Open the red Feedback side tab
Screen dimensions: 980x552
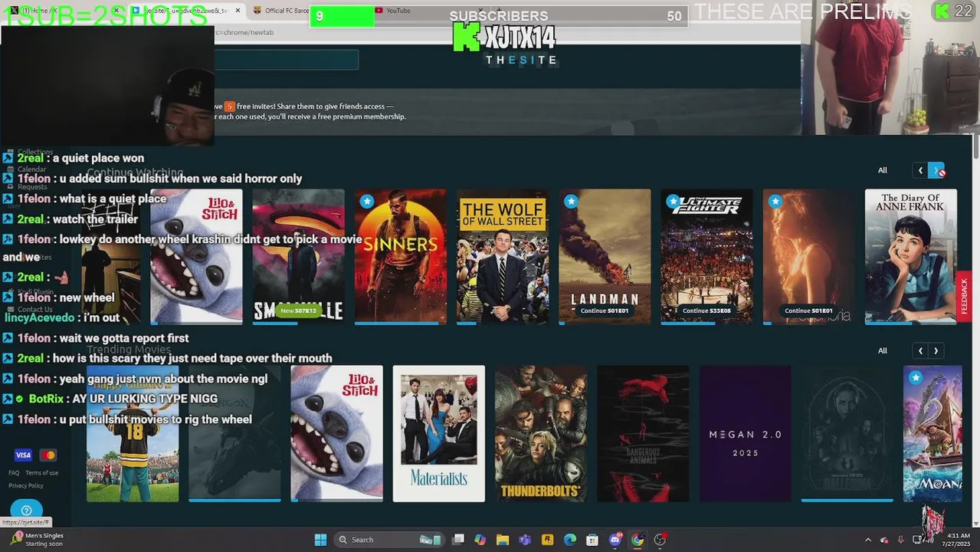(x=964, y=296)
